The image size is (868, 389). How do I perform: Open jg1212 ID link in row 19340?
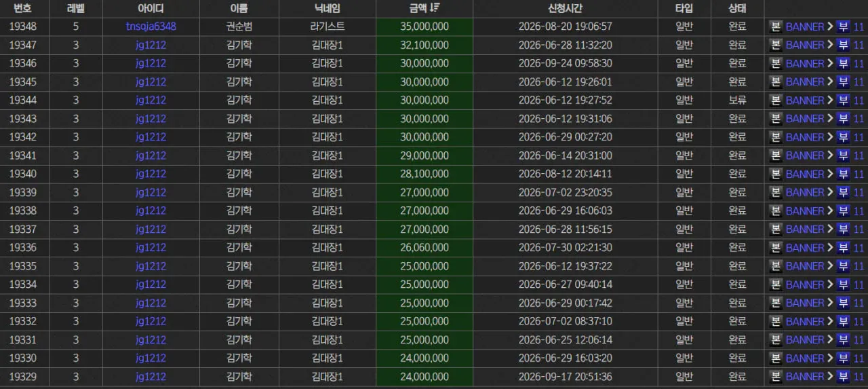151,174
